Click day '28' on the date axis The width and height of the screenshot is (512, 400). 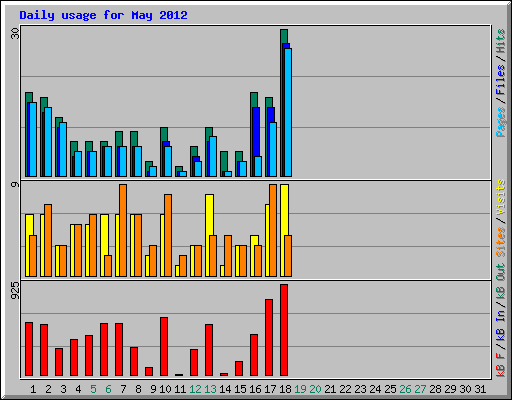click(435, 389)
